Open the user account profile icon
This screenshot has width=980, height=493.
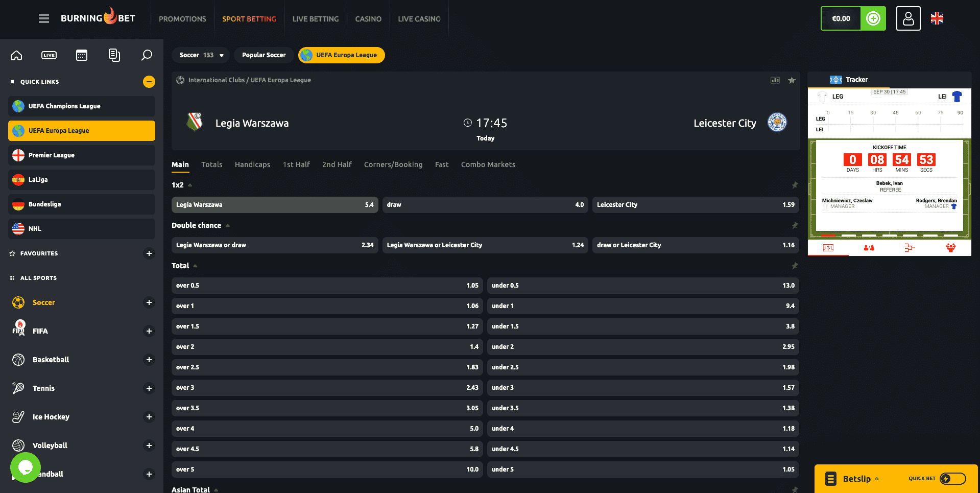(x=908, y=18)
